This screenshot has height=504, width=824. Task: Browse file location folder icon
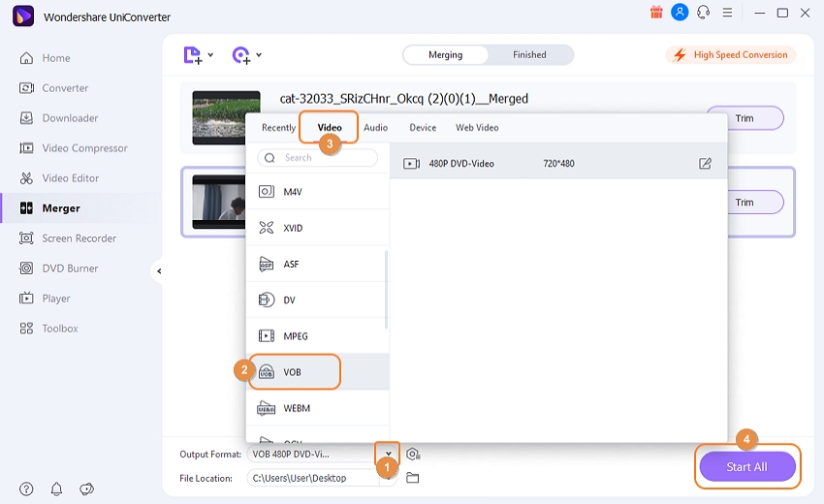413,478
